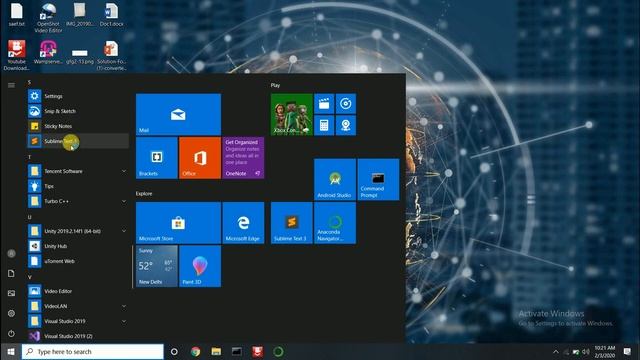Open the volume control in tray
The width and height of the screenshot is (640, 360).
[586, 352]
